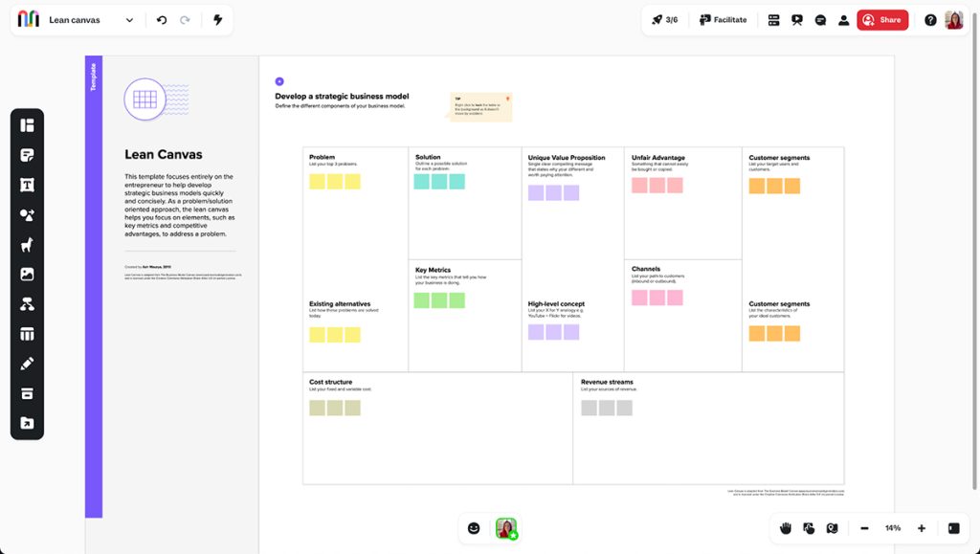Select the Draw tool pencil

pyautogui.click(x=27, y=363)
